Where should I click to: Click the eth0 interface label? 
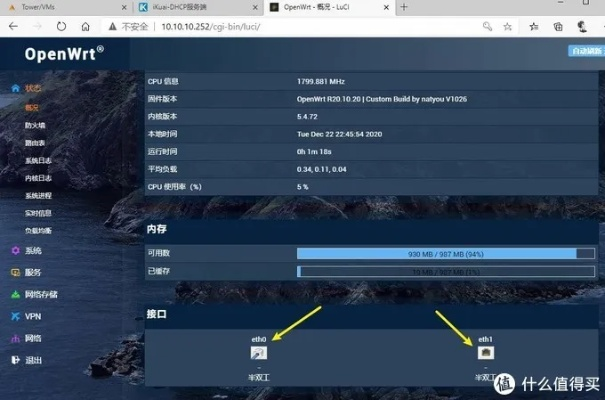259,339
